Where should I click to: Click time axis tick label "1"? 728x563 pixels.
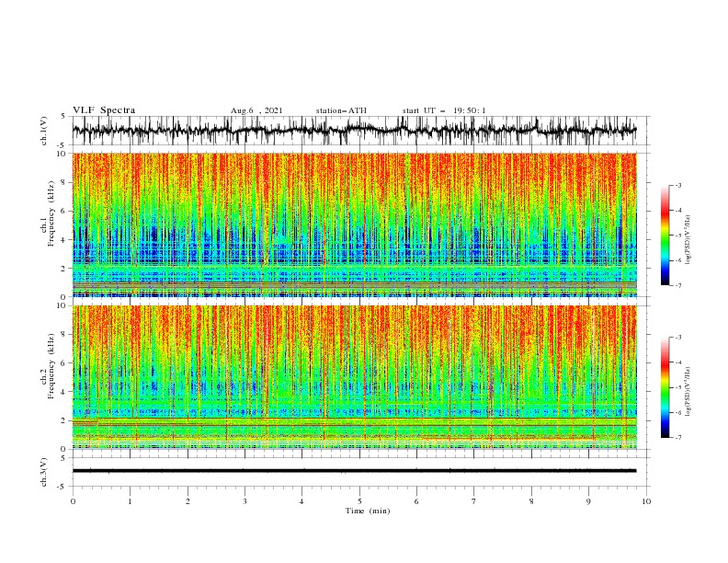tap(130, 501)
